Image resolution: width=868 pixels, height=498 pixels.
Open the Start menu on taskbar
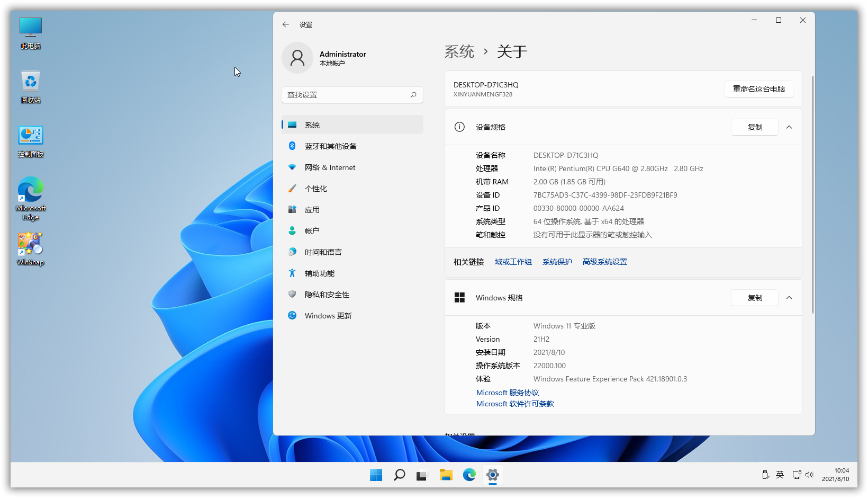tap(376, 475)
